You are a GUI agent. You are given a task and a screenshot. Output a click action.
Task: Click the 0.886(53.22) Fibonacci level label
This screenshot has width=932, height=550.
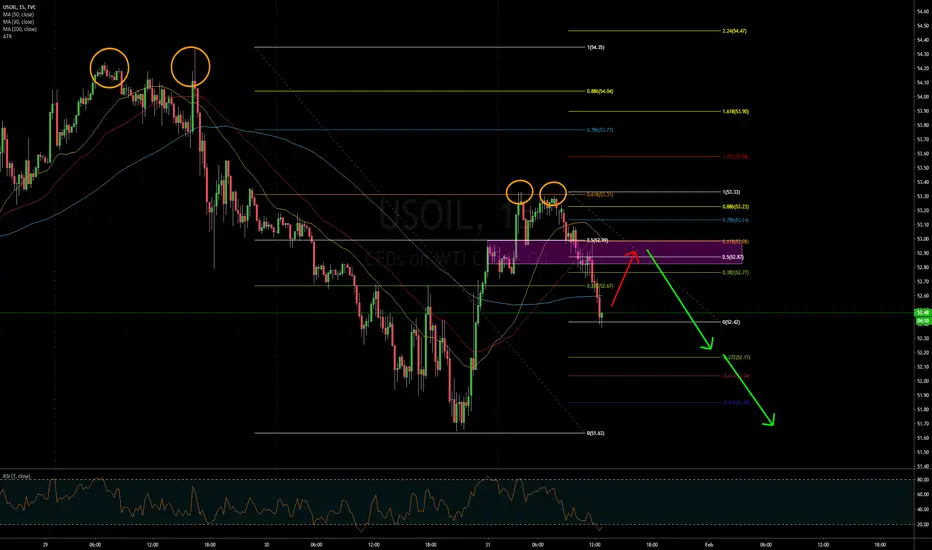(735, 207)
